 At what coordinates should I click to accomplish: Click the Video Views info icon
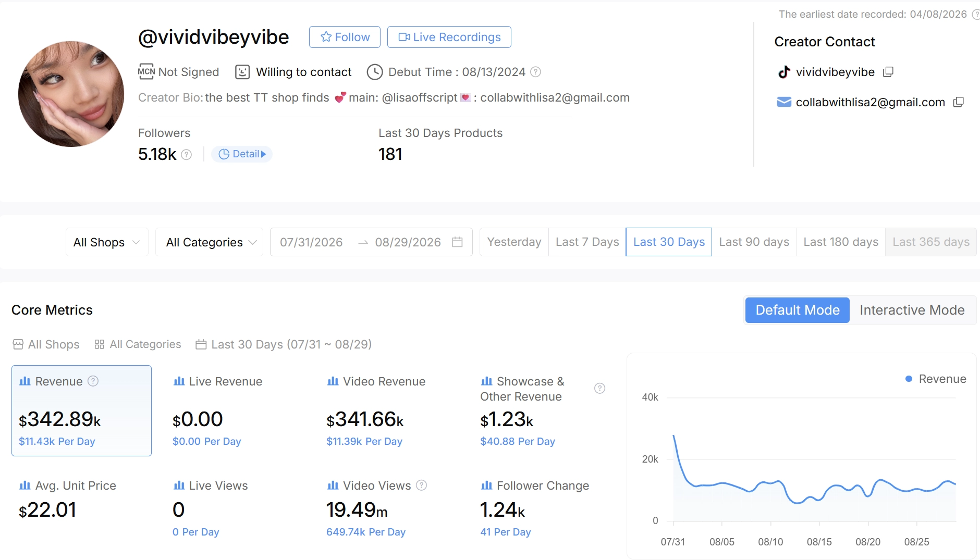click(422, 486)
